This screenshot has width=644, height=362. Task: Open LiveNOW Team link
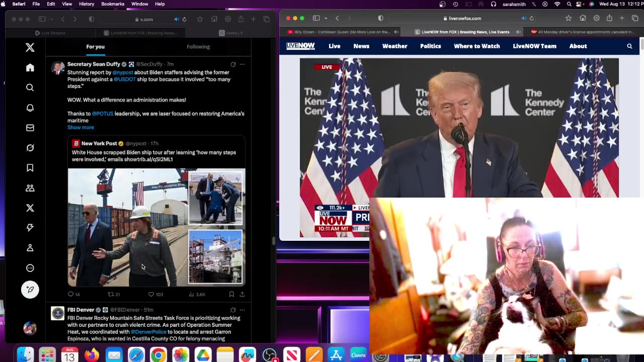pos(535,46)
